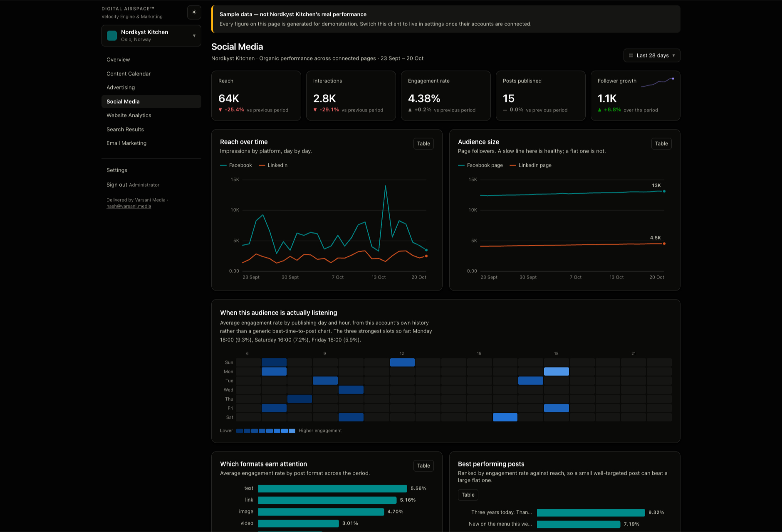
Task: Click the Sunday 12:00 heatmap cell
Action: click(x=402, y=362)
